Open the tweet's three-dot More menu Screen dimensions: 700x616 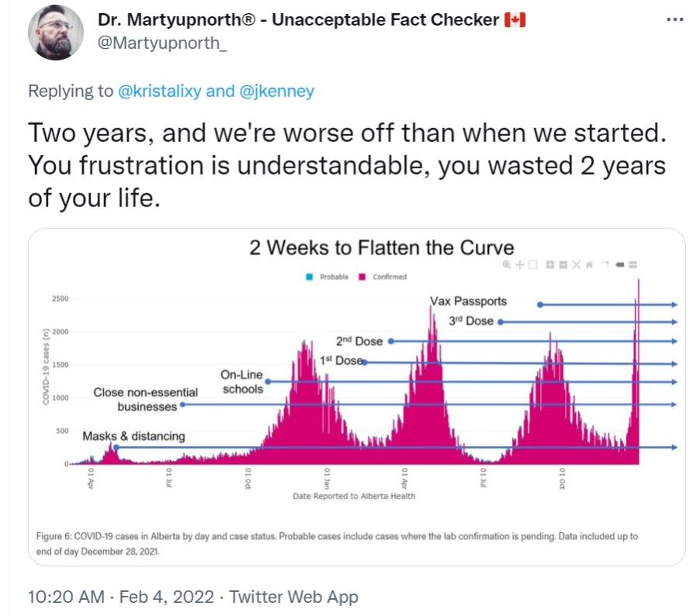point(674,19)
